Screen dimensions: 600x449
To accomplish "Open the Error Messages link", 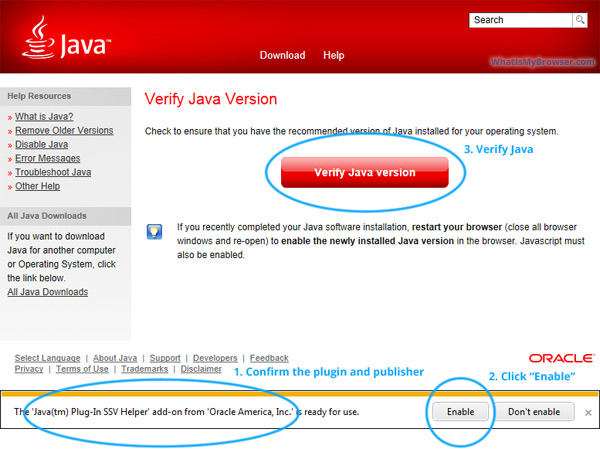I will [x=48, y=158].
